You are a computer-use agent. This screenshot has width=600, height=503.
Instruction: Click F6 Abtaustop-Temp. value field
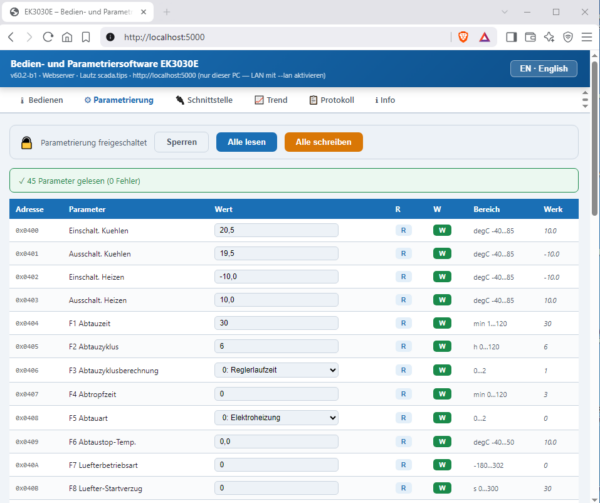pyautogui.click(x=276, y=441)
